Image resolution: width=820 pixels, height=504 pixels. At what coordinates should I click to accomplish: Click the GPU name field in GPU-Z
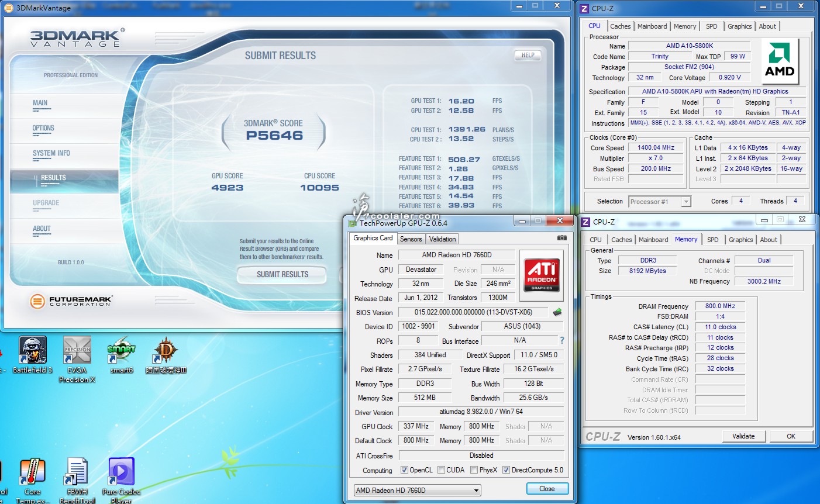point(457,255)
